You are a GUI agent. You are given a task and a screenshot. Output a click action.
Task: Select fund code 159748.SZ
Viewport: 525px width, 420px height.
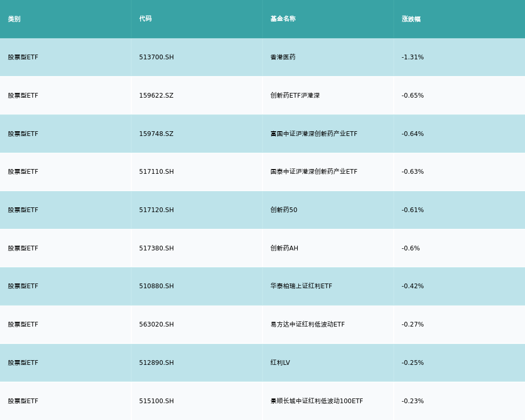pyautogui.click(x=156, y=134)
